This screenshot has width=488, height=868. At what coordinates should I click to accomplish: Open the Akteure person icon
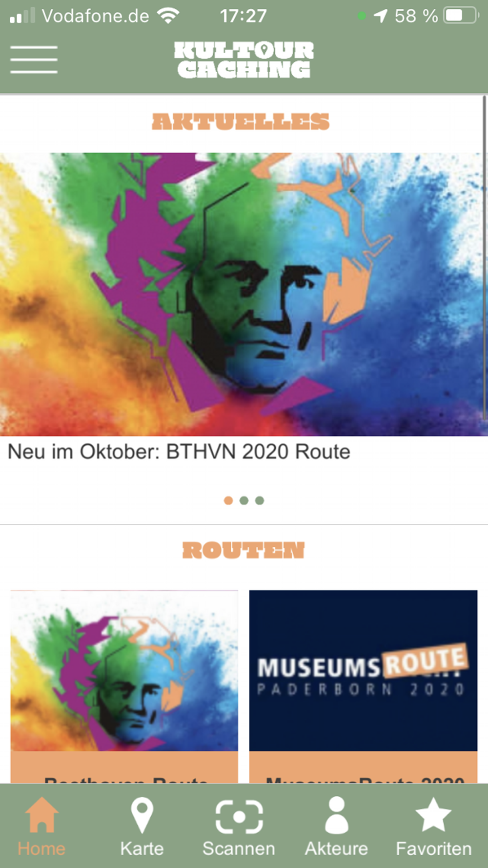(x=336, y=815)
